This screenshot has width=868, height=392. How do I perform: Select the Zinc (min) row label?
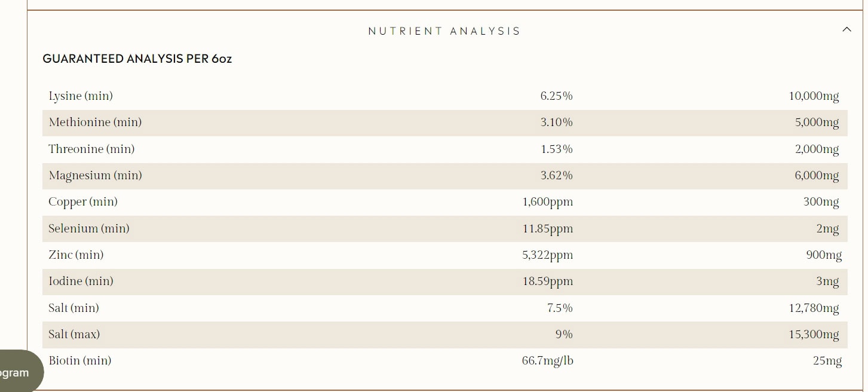76,255
